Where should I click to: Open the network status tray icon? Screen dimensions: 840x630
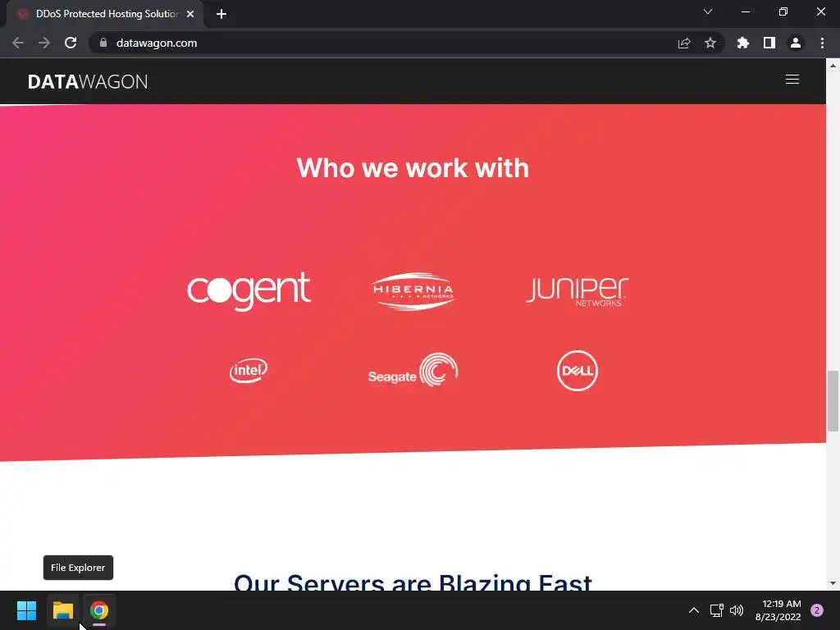(717, 610)
